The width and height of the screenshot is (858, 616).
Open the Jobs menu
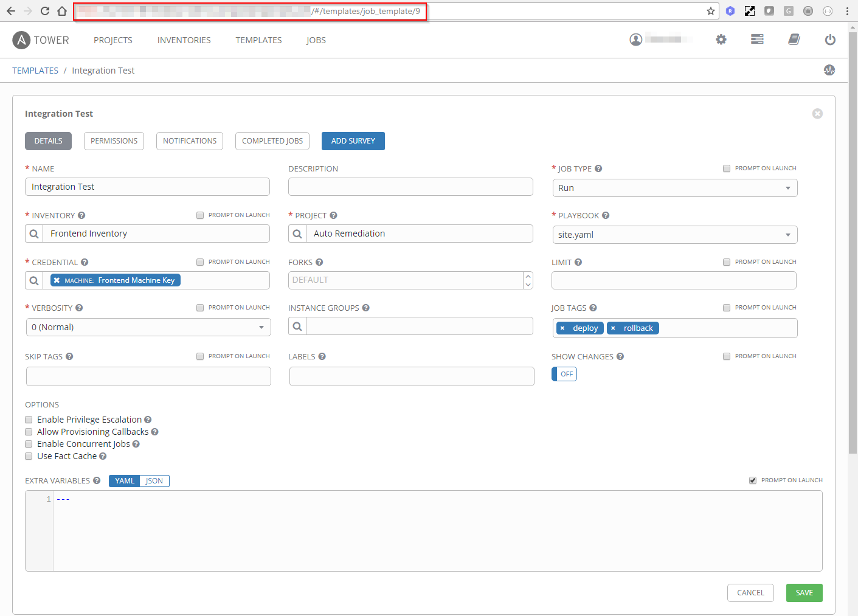(316, 40)
